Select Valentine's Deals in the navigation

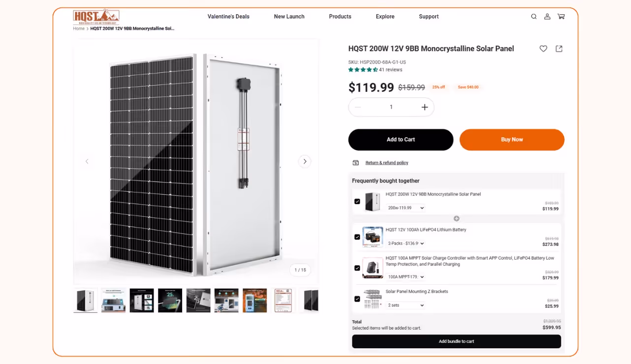[x=228, y=16]
